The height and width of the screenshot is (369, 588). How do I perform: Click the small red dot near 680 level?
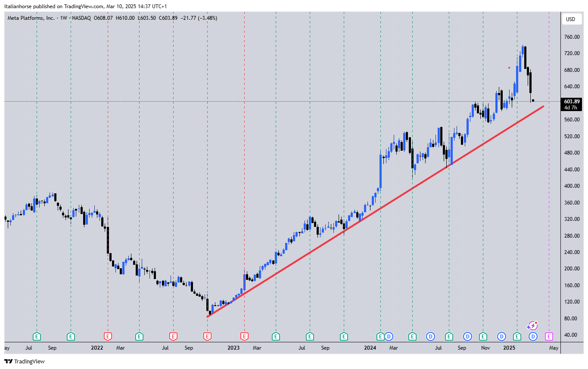click(509, 68)
